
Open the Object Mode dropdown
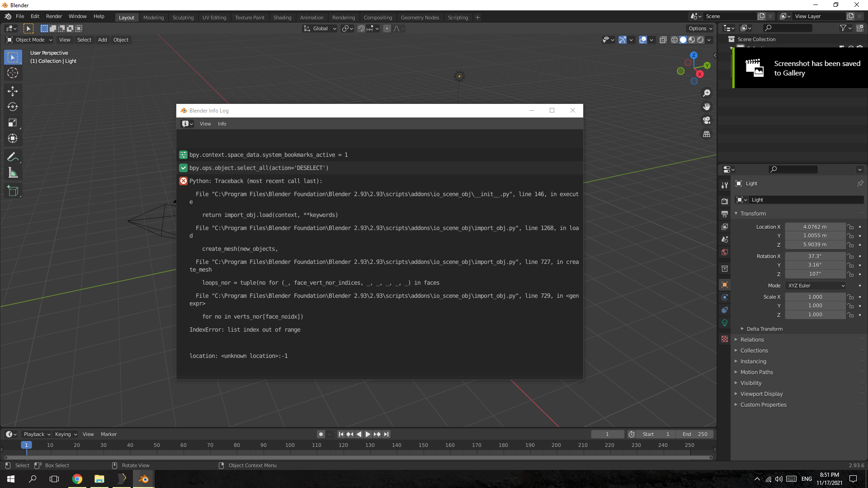pyautogui.click(x=29, y=40)
